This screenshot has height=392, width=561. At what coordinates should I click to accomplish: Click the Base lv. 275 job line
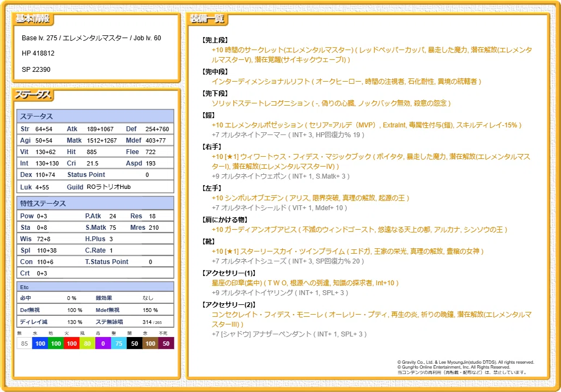92,38
